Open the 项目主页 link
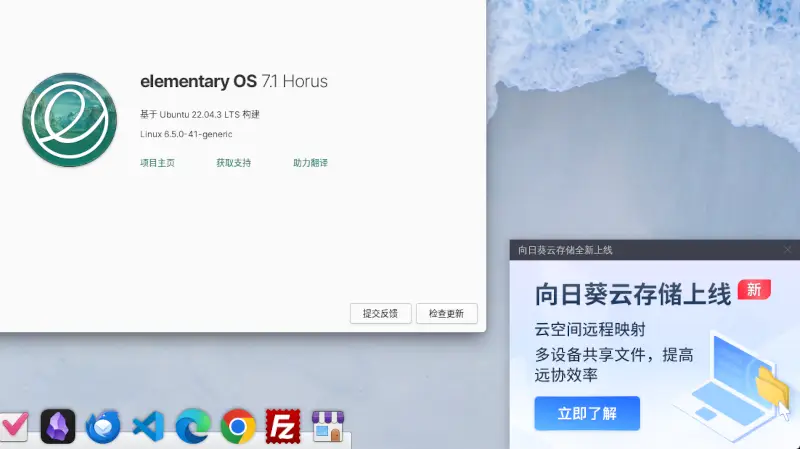Image resolution: width=800 pixels, height=449 pixels. click(x=157, y=163)
